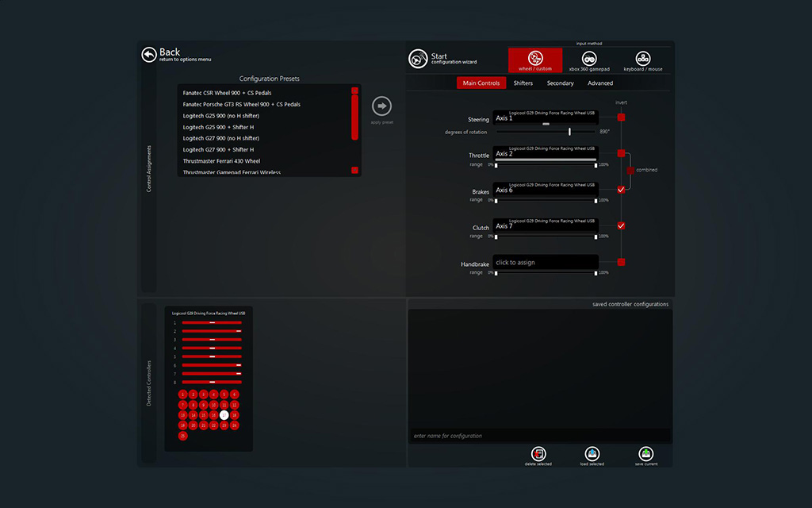Switch to the Advanced tab
Screen dimensions: 812x508
(x=600, y=83)
